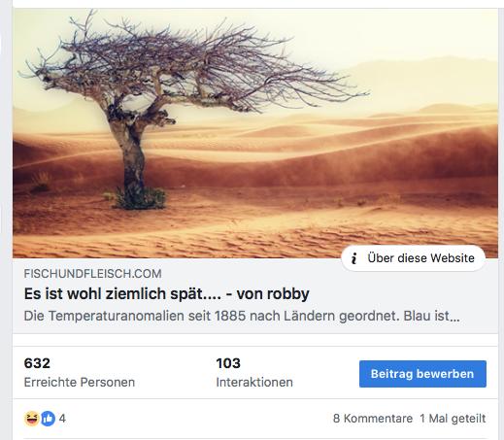The width and height of the screenshot is (504, 440).
Task: Open the reaction count number 4
Action: [x=62, y=419]
